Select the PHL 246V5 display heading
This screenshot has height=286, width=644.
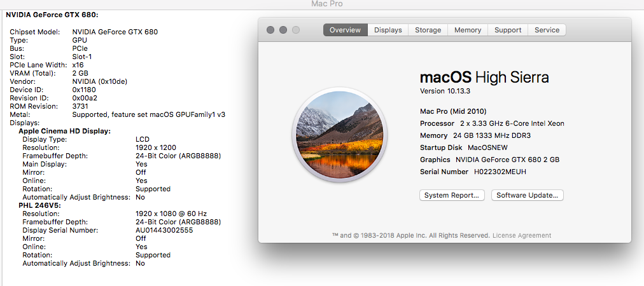(39, 205)
